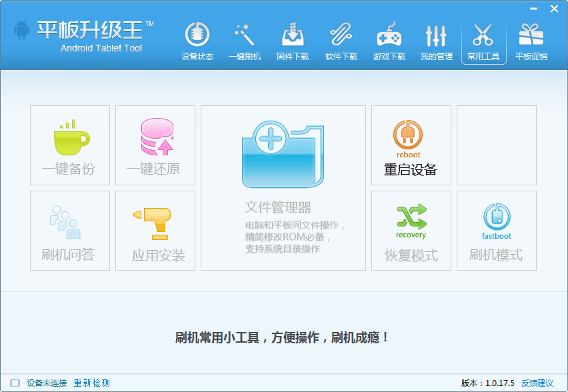
Task: Click the green cup 一键备份 backup tile
Action: (x=70, y=145)
